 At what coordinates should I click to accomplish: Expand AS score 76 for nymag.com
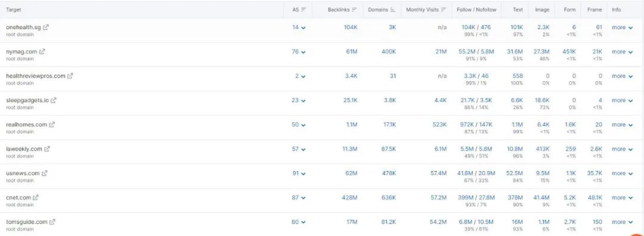tap(299, 52)
